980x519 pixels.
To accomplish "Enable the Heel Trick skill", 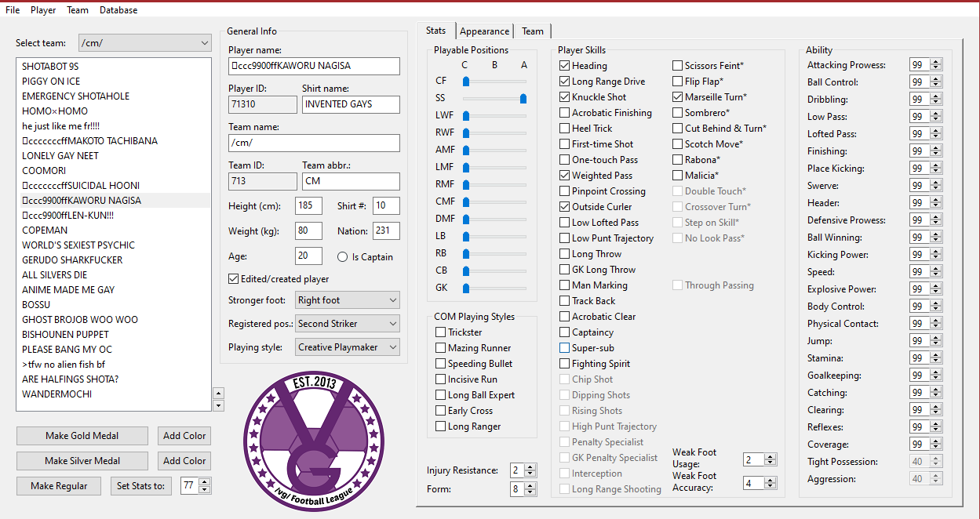I will click(x=565, y=129).
